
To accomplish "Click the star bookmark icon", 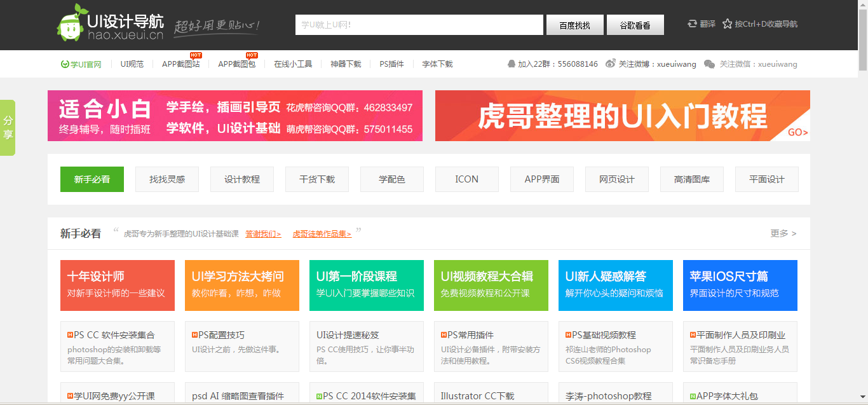I will tap(728, 24).
